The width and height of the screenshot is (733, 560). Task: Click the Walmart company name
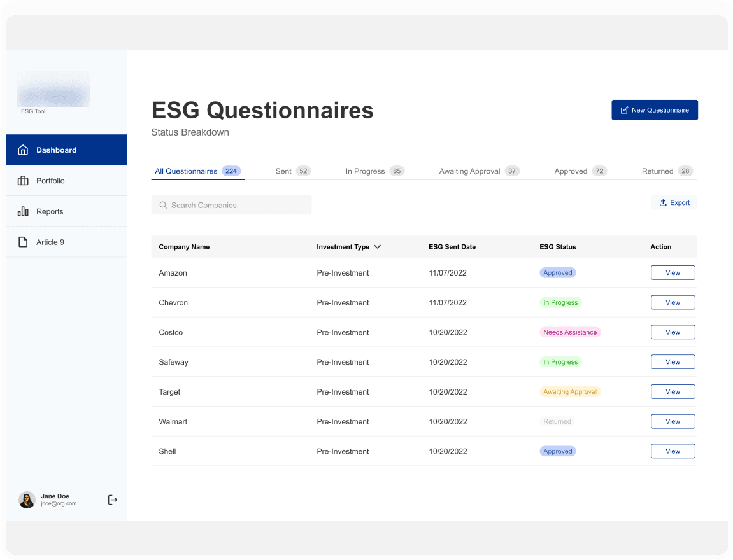pos(173,421)
